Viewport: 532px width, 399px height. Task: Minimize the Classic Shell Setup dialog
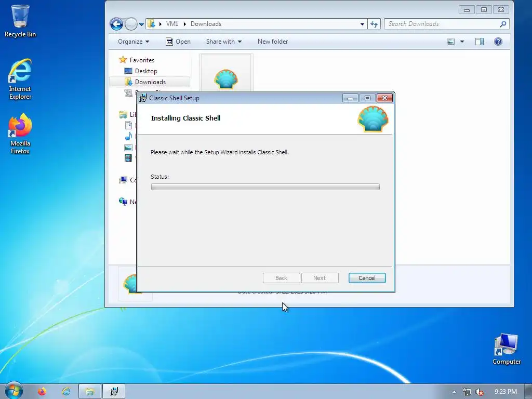(x=350, y=98)
